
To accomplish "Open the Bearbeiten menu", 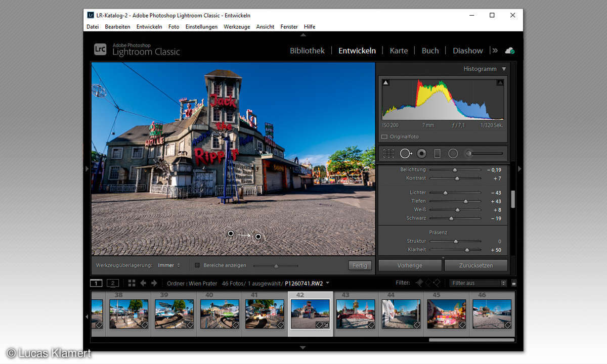I will [117, 27].
